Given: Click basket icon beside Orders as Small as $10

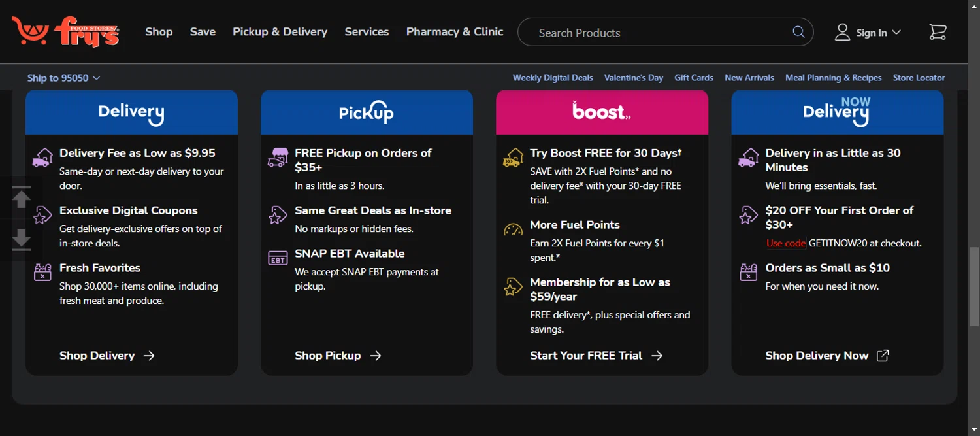Looking at the screenshot, I should pos(748,272).
